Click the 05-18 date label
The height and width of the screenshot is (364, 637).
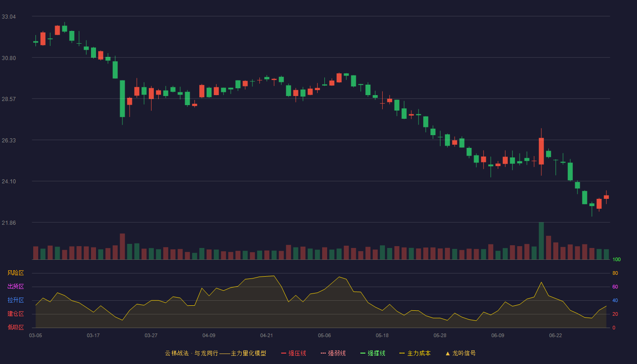382,335
